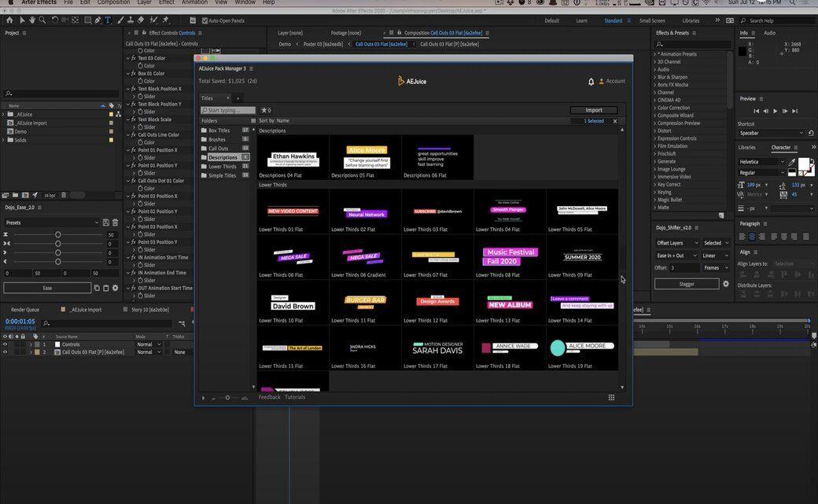Toggle the Call Outs Line Color fx switch
This screenshot has height=504, width=818.
click(134, 134)
